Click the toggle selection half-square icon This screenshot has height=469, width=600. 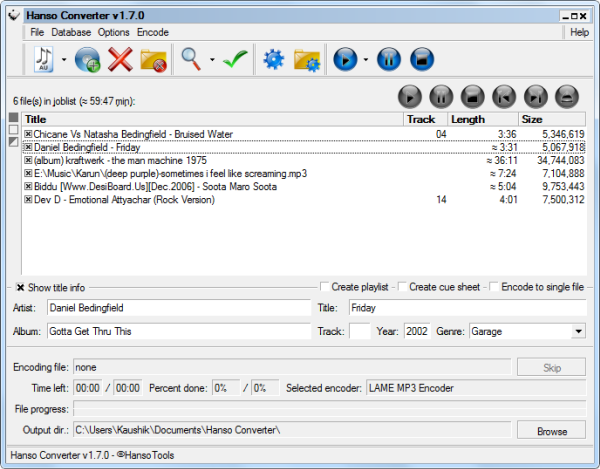coord(13,142)
